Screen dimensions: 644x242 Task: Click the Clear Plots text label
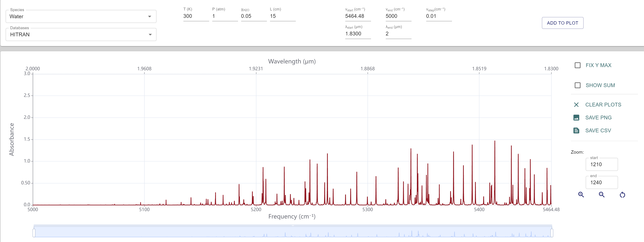coord(603,105)
